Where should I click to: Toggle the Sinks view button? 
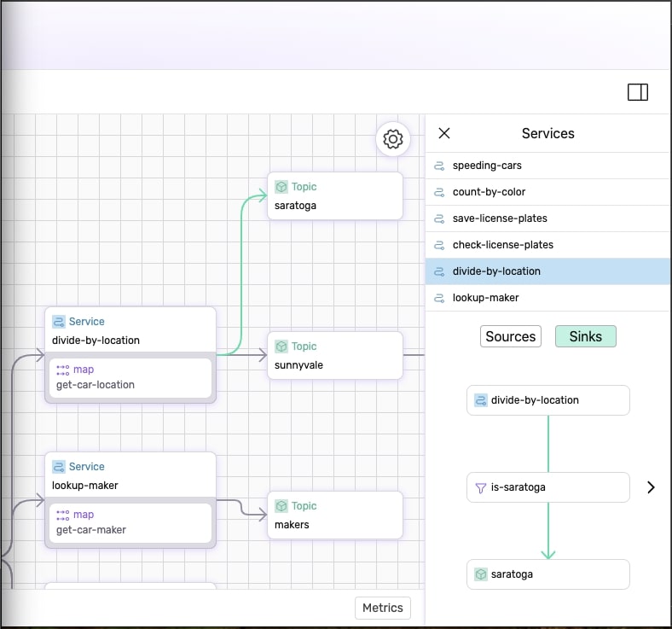pos(585,336)
